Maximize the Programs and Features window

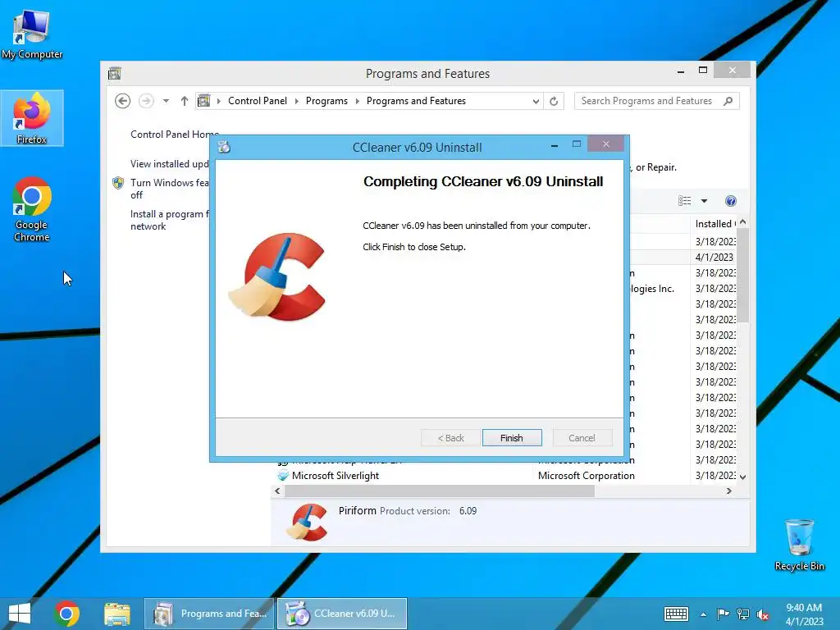point(703,71)
